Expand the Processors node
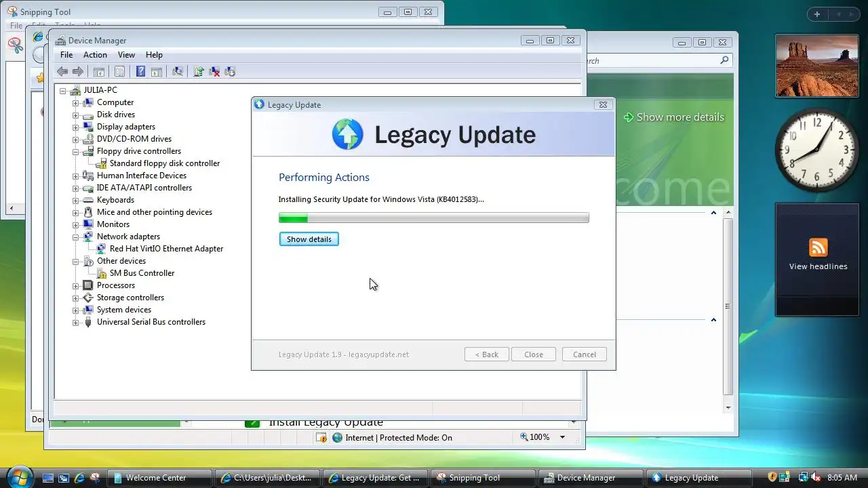The height and width of the screenshot is (488, 868). [76, 285]
